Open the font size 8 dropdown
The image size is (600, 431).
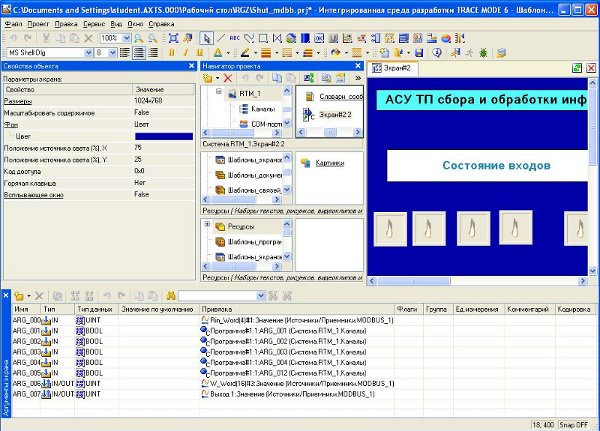point(112,53)
